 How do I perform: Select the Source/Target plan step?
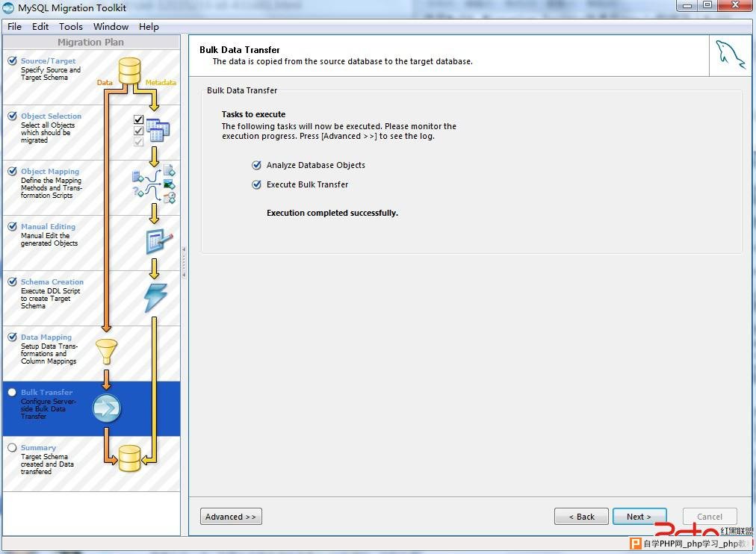tap(92, 77)
